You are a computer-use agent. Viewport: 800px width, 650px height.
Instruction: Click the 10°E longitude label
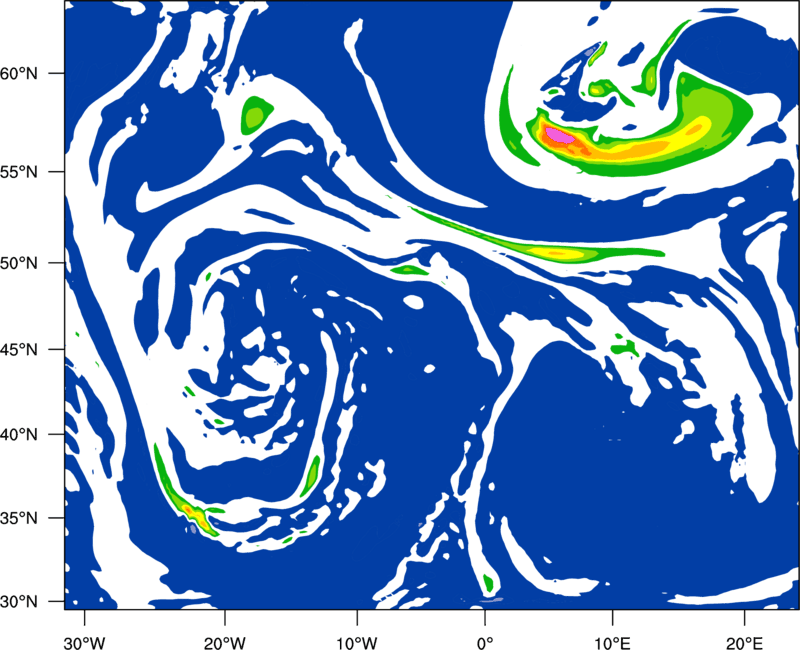[612, 643]
